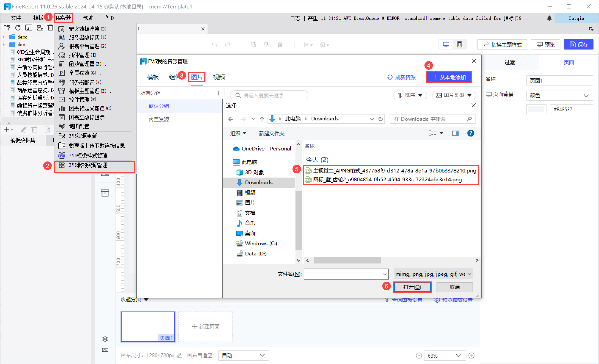The width and height of the screenshot is (599, 364).
Task: Close the Template1 tab
Action: [x=203, y=29]
